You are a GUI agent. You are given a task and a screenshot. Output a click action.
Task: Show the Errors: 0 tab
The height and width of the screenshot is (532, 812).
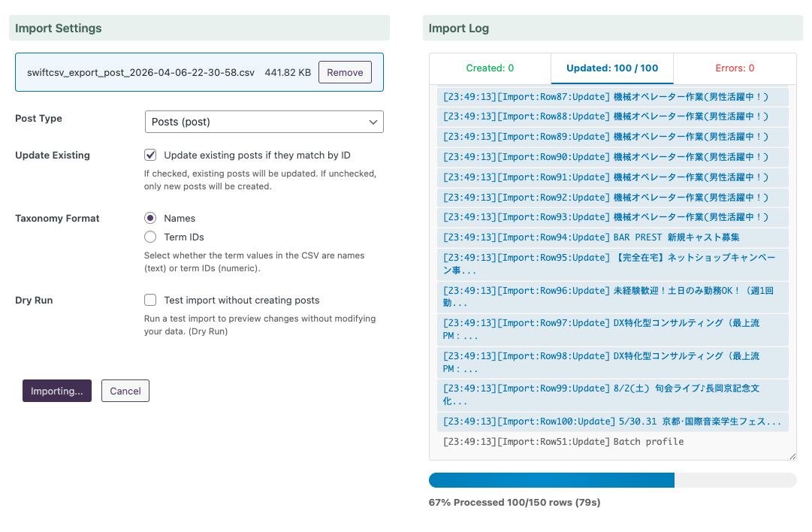point(735,68)
